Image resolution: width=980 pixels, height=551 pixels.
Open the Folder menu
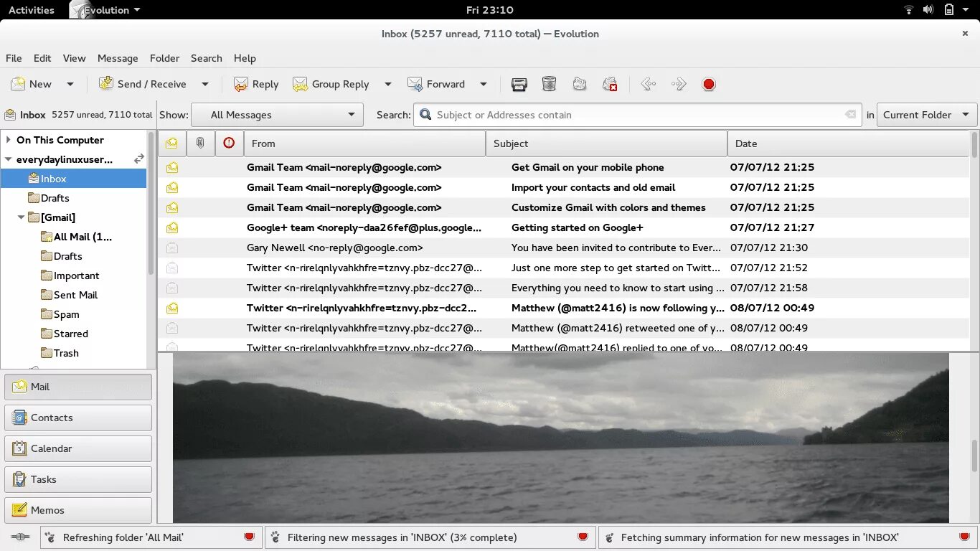164,58
